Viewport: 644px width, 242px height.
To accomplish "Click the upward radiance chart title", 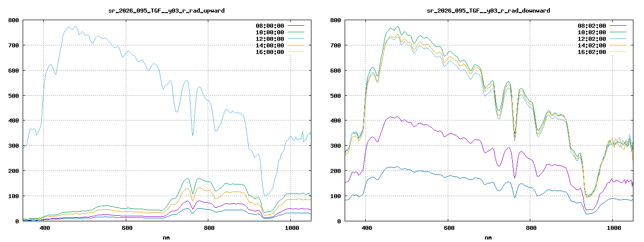I will [167, 10].
